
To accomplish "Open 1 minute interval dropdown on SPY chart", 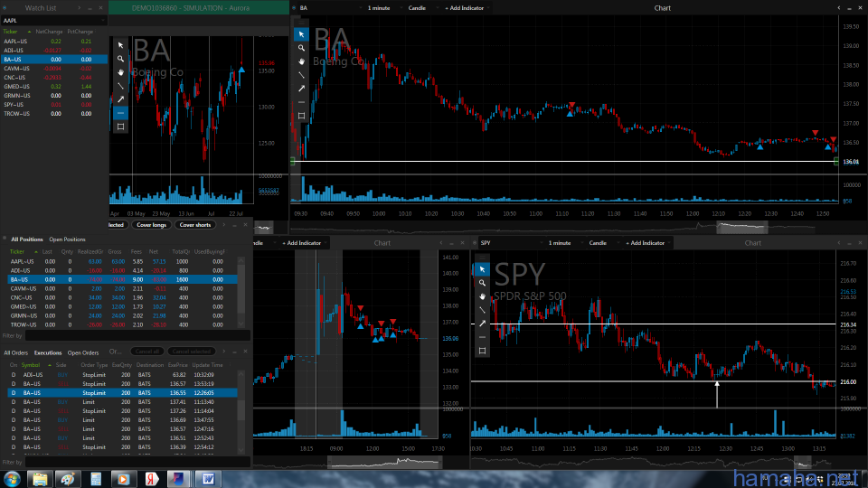I will (566, 243).
